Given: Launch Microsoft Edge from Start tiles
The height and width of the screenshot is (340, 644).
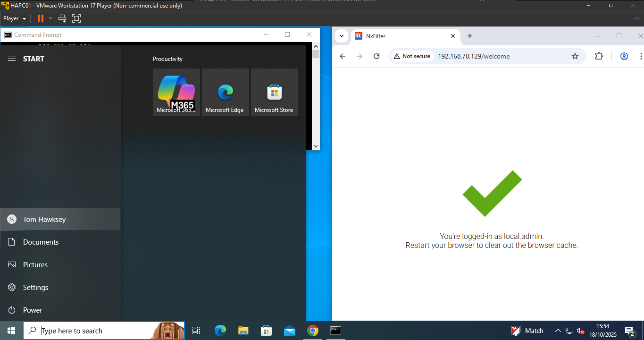Looking at the screenshot, I should coord(225,92).
